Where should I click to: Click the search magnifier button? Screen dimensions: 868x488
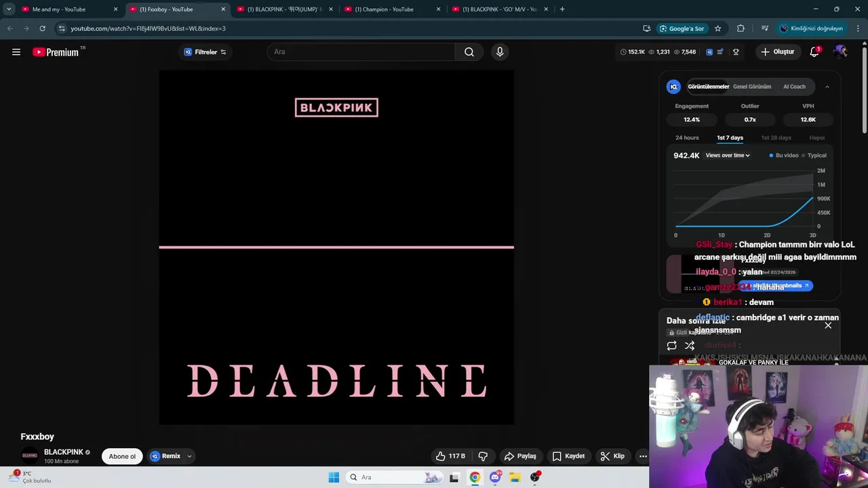coord(469,52)
